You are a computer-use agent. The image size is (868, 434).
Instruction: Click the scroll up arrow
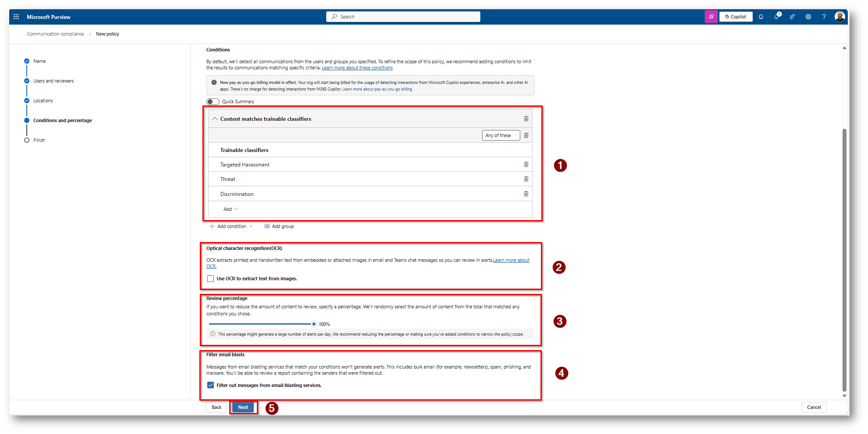coord(844,48)
